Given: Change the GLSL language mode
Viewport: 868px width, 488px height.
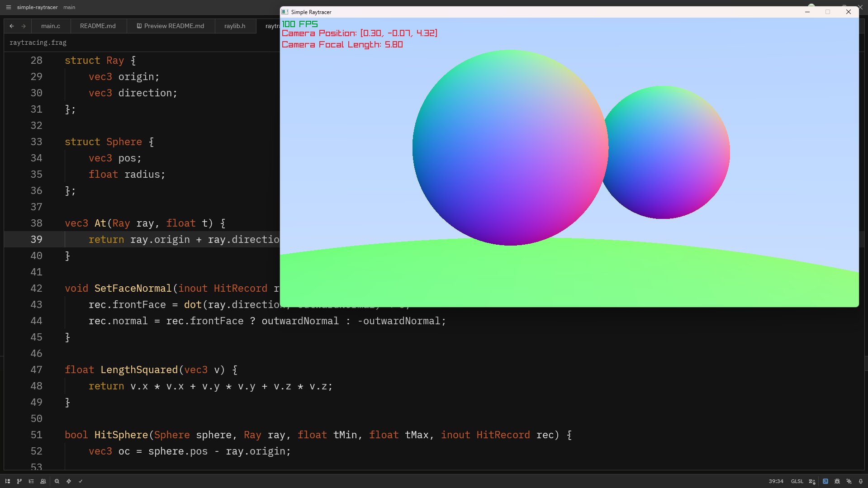Looking at the screenshot, I should [x=797, y=481].
